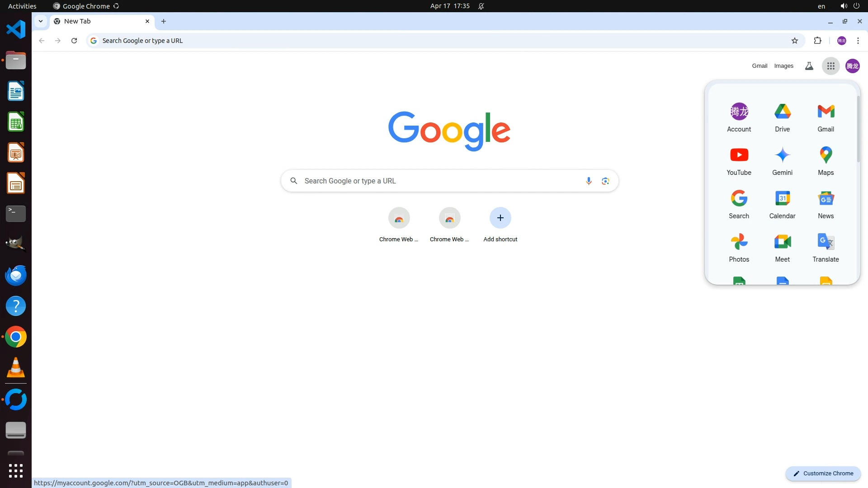
Task: Launch Gemini from apps panel
Action: coord(782,160)
